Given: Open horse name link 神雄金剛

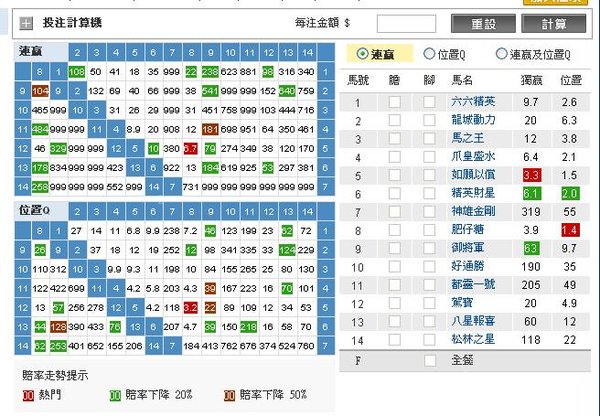Looking at the screenshot, I should point(473,211).
